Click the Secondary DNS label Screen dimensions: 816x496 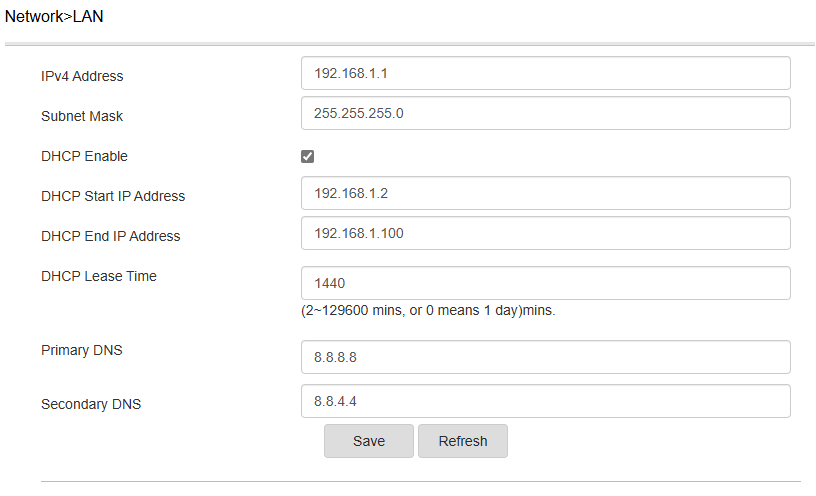pos(91,404)
